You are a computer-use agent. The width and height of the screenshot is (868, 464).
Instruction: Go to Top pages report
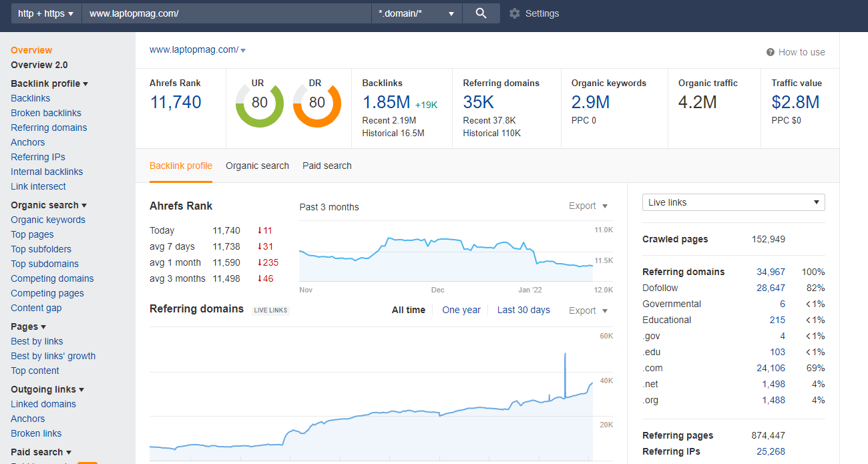(x=32, y=234)
